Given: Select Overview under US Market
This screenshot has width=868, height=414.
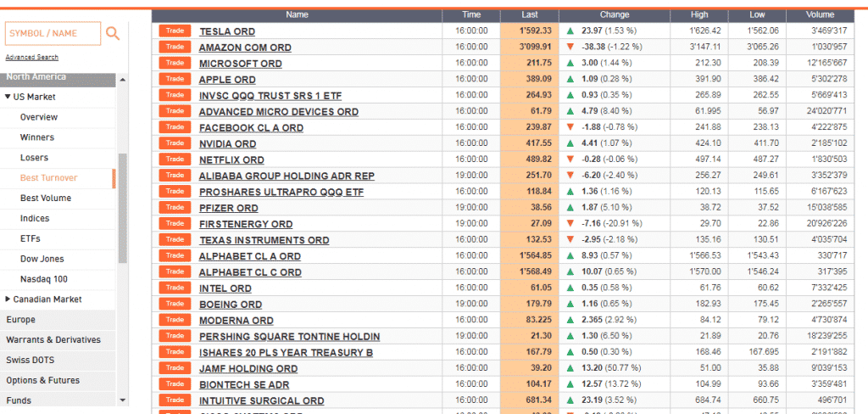Looking at the screenshot, I should 39,117.
